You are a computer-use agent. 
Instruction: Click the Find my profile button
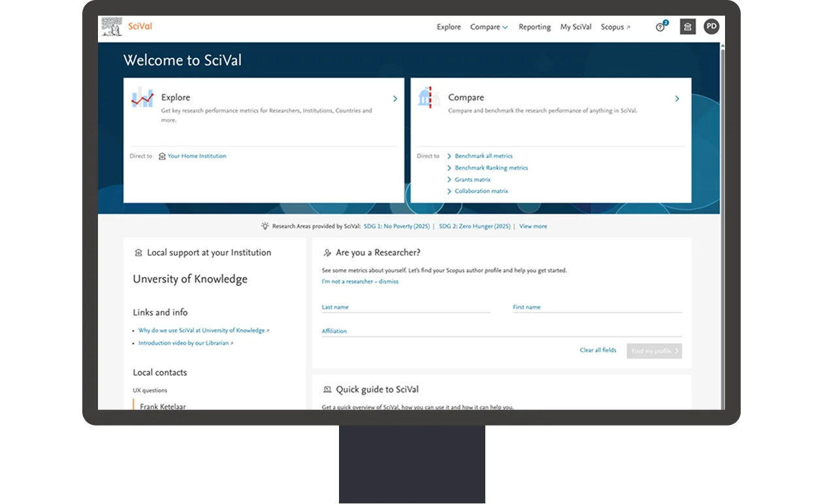(x=654, y=351)
